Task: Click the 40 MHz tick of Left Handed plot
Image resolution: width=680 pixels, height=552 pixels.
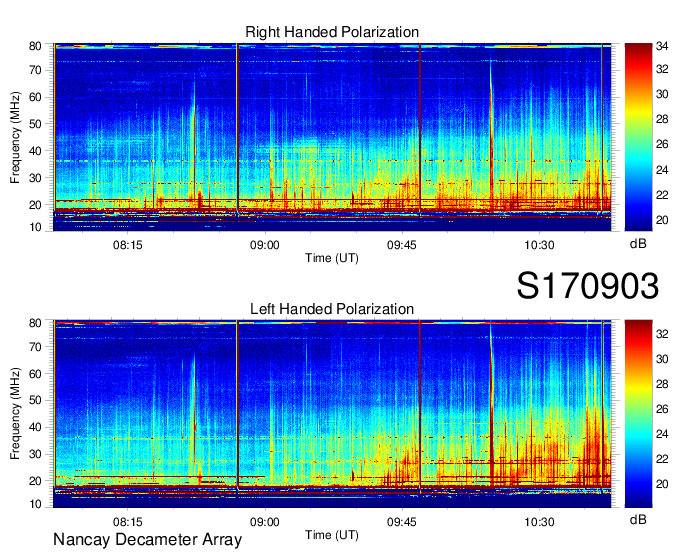Action: click(x=35, y=427)
